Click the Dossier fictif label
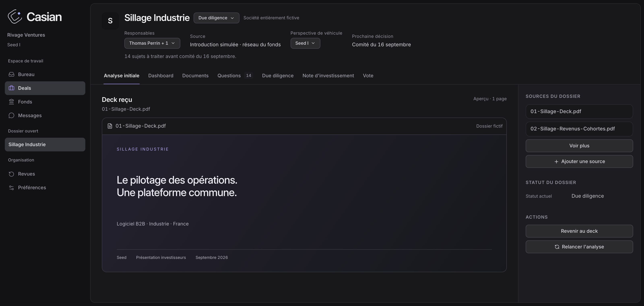 [489, 126]
